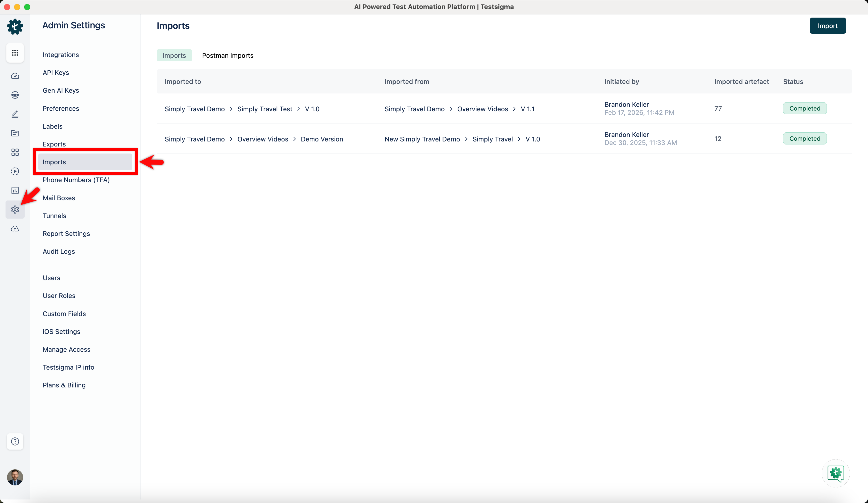This screenshot has width=868, height=503.
Task: Click the Testsigma logo icon
Action: tap(15, 27)
